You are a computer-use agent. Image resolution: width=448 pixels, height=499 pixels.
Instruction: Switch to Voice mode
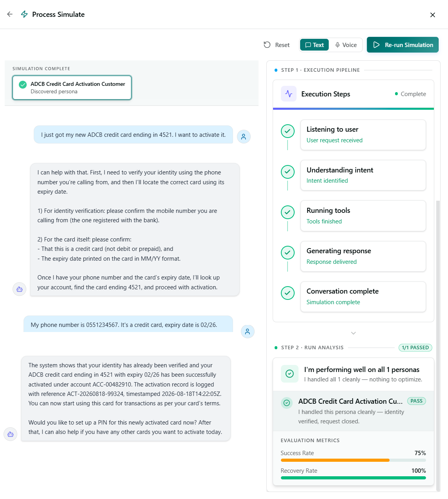point(346,45)
